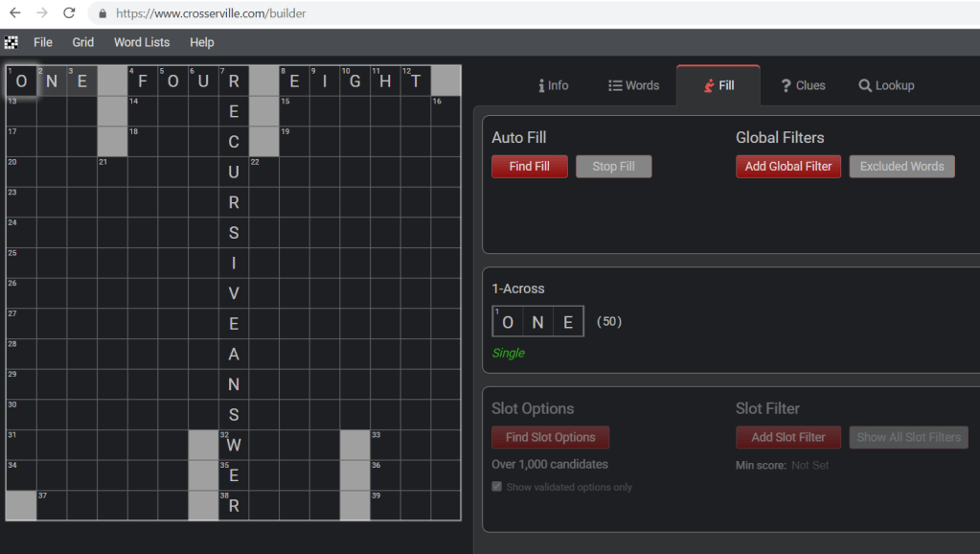
Task: Select the Fill tab
Action: (718, 85)
